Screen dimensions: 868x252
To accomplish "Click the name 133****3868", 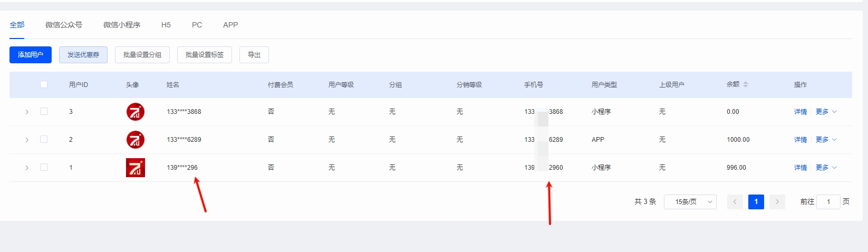I will pos(184,112).
